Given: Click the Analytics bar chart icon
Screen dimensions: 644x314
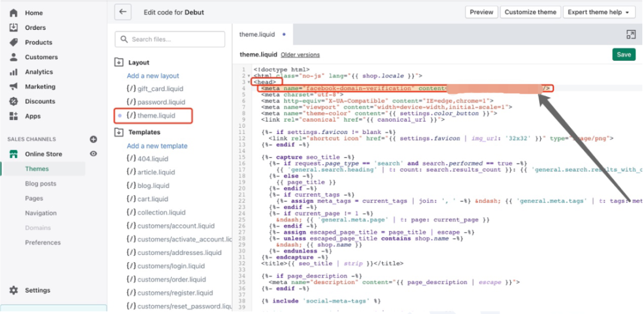Looking at the screenshot, I should pyautogui.click(x=14, y=72).
